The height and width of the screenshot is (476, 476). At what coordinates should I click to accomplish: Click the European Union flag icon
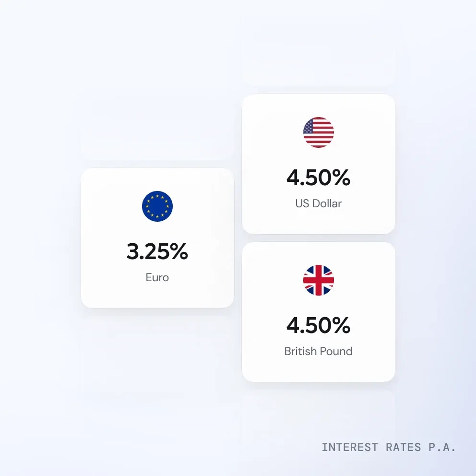(x=157, y=206)
